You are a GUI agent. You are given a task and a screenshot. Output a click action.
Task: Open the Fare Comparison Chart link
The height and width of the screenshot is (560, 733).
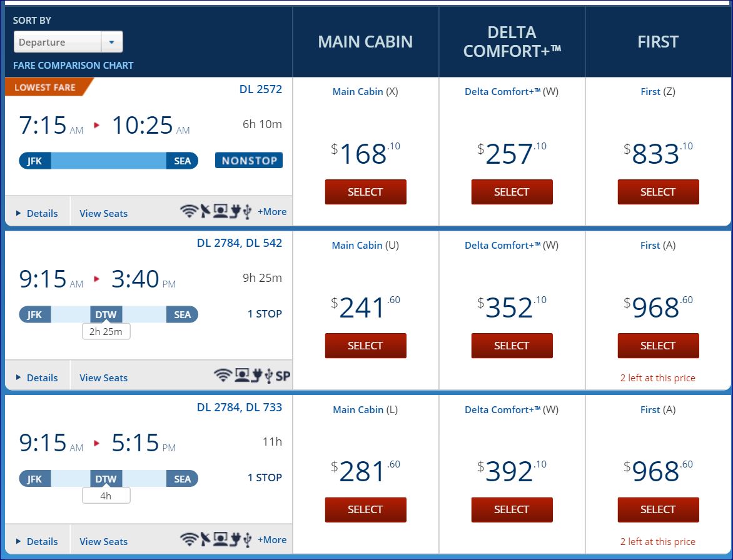pyautogui.click(x=73, y=65)
